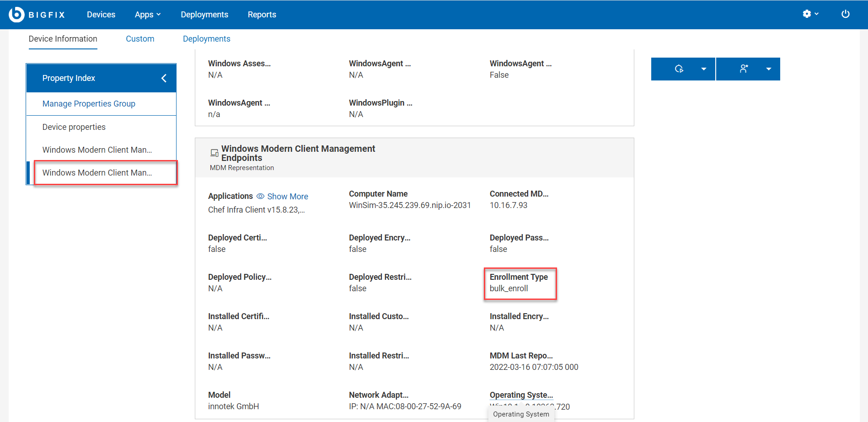This screenshot has height=422, width=868.
Task: Click the MDM Representation device icon
Action: pos(214,153)
